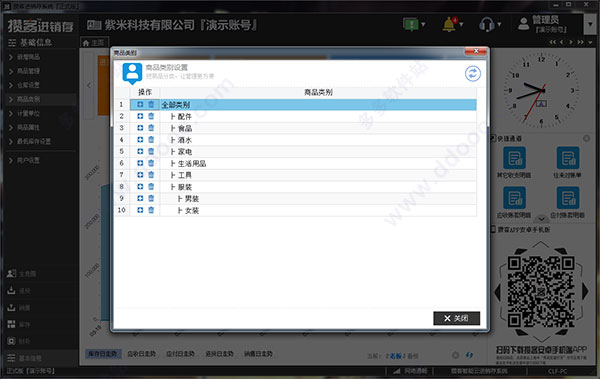This screenshot has width=600, height=379.
Task: Delete the 配件 category
Action: (151, 116)
